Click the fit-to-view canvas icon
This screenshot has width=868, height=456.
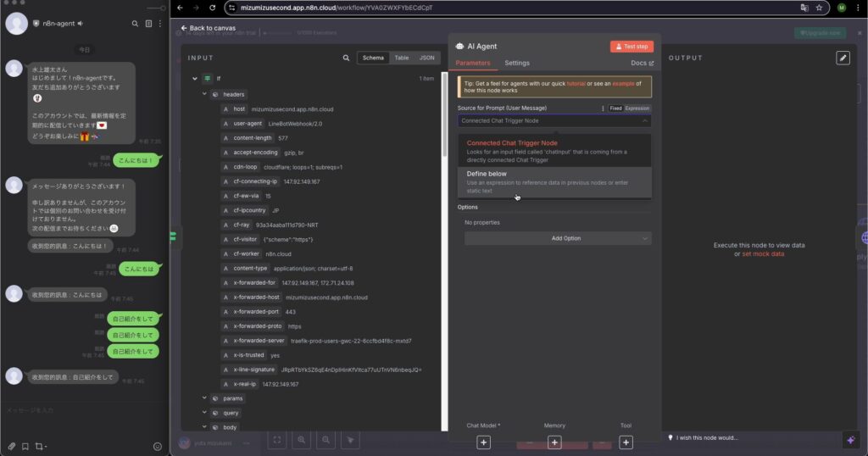277,440
